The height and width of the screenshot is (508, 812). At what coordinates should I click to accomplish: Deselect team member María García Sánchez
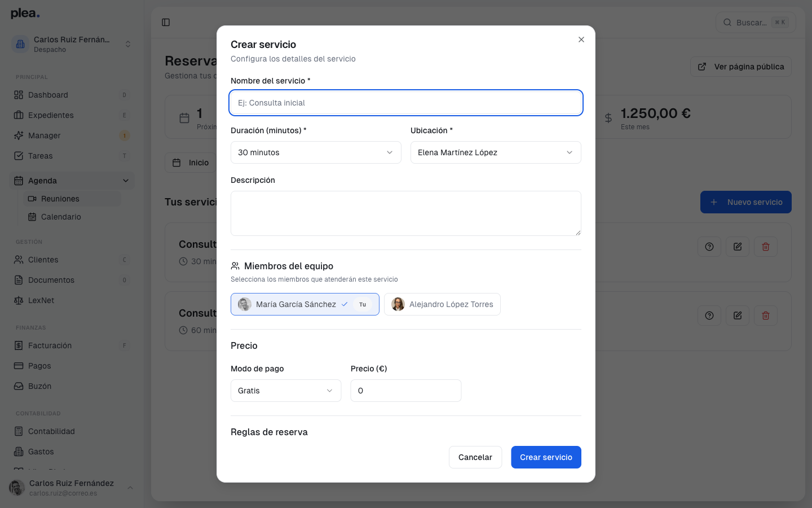pos(305,304)
